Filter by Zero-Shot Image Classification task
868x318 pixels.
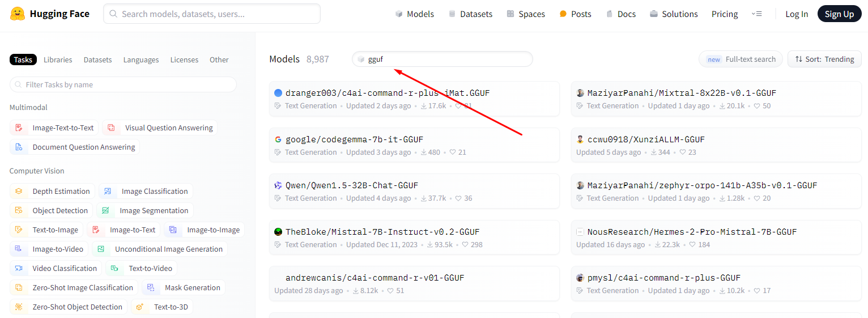[74, 287]
